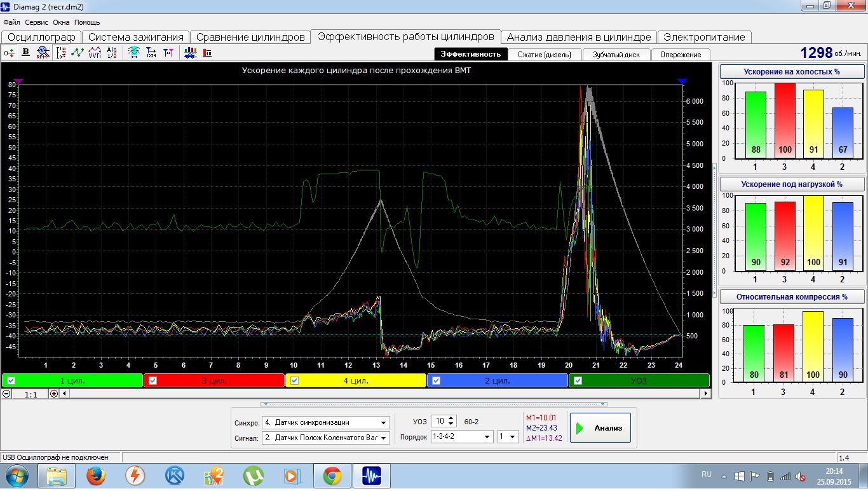This screenshot has height=491, width=868.
Task: Uncheck the 3 цил. trace checkbox
Action: (153, 380)
